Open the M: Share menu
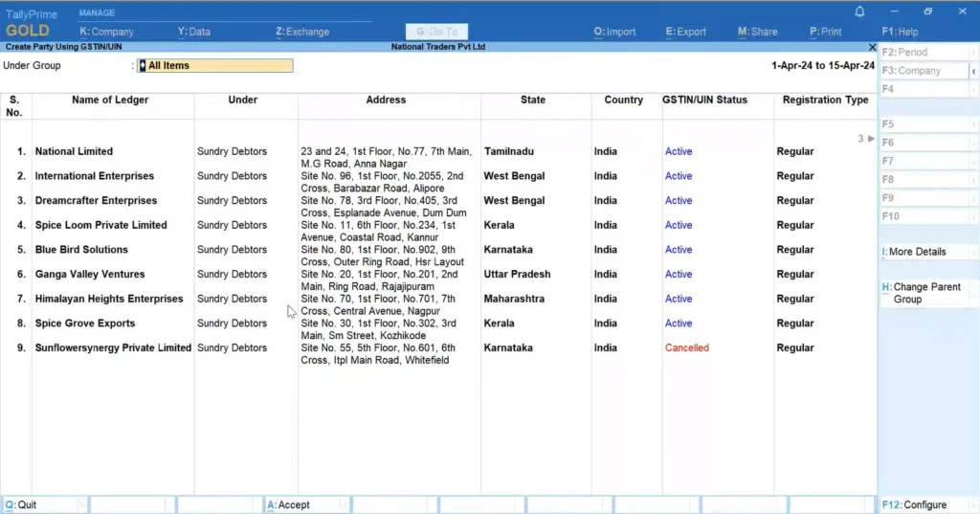The width and height of the screenshot is (980, 514). tap(758, 32)
